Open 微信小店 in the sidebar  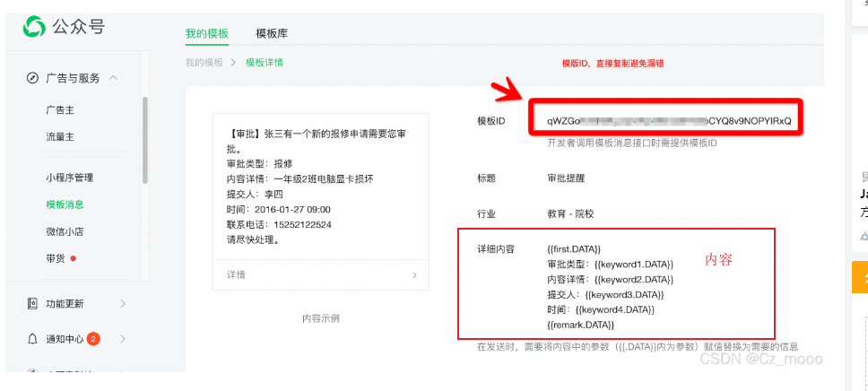[x=65, y=231]
